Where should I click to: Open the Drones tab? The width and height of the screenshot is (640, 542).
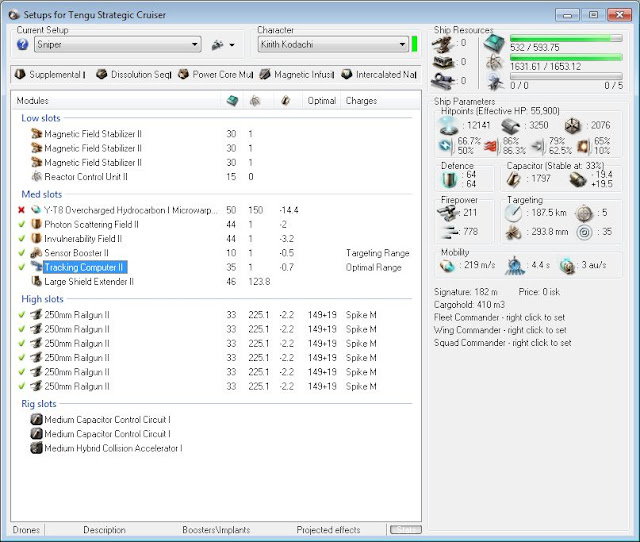26,530
